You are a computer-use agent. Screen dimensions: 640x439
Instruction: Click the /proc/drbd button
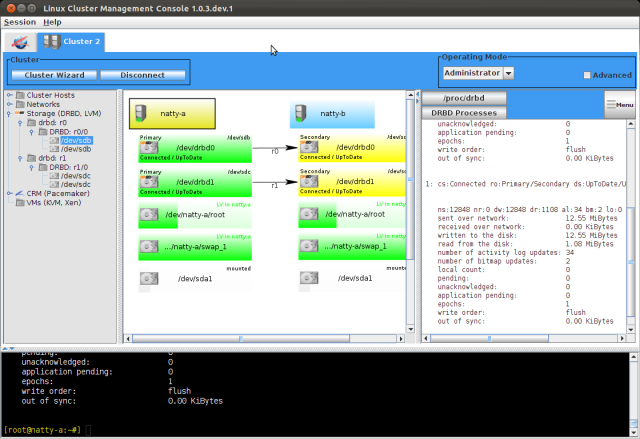click(464, 98)
